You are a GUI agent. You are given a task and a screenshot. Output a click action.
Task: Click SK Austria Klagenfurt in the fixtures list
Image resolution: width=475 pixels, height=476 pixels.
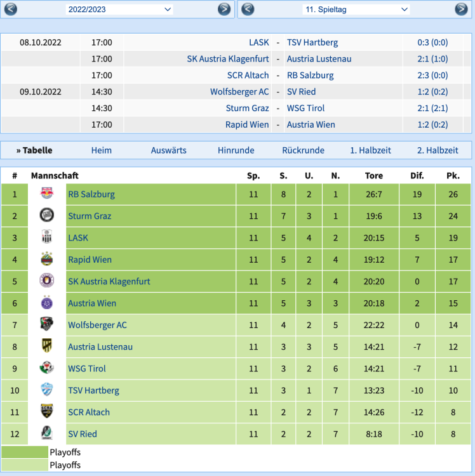[227, 59]
